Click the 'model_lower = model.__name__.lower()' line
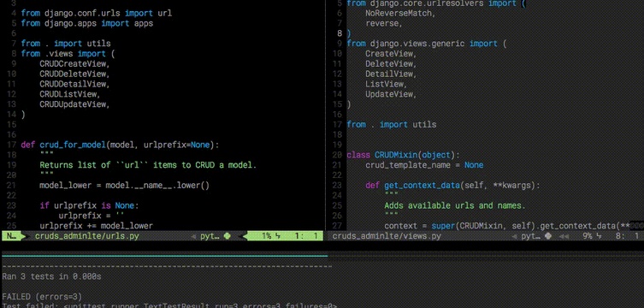 pyautogui.click(x=125, y=185)
